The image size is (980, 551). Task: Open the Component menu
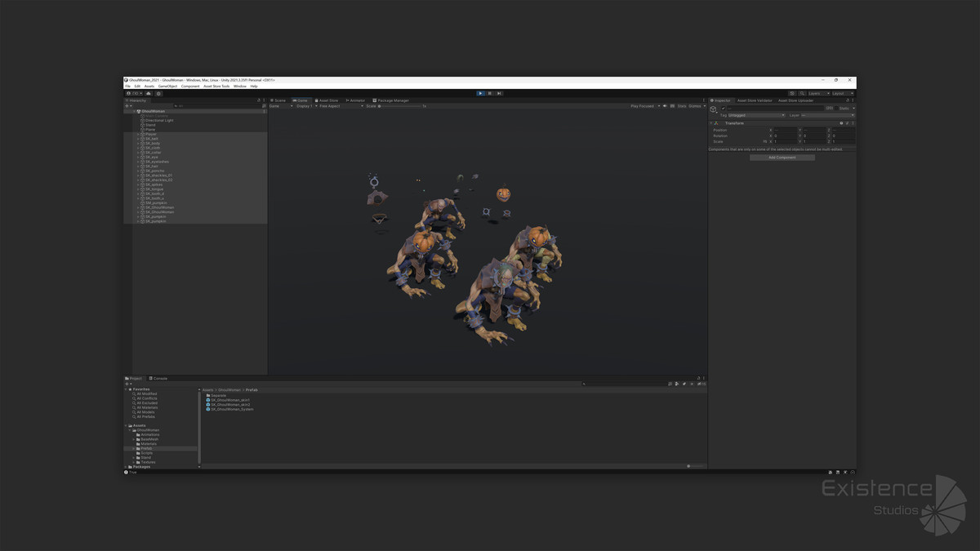click(190, 86)
